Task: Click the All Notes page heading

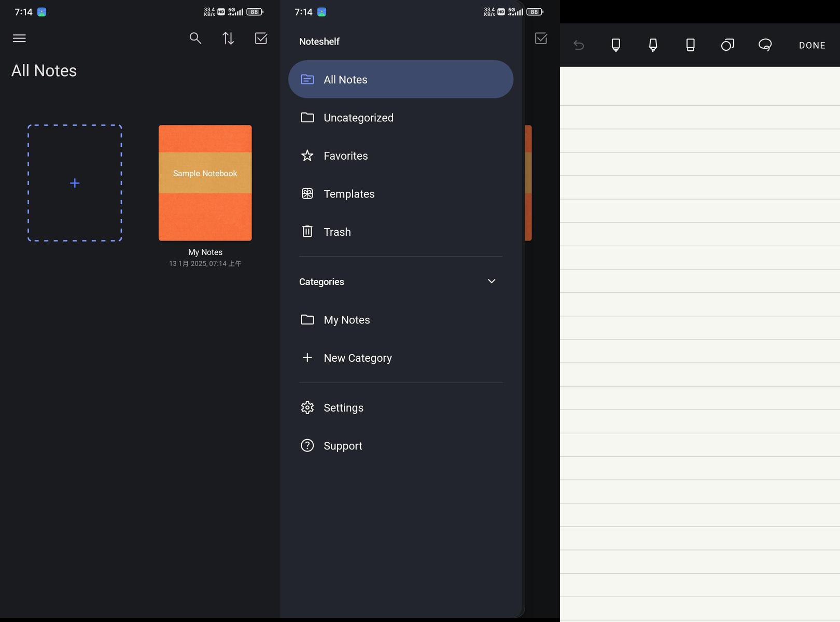Action: point(44,70)
